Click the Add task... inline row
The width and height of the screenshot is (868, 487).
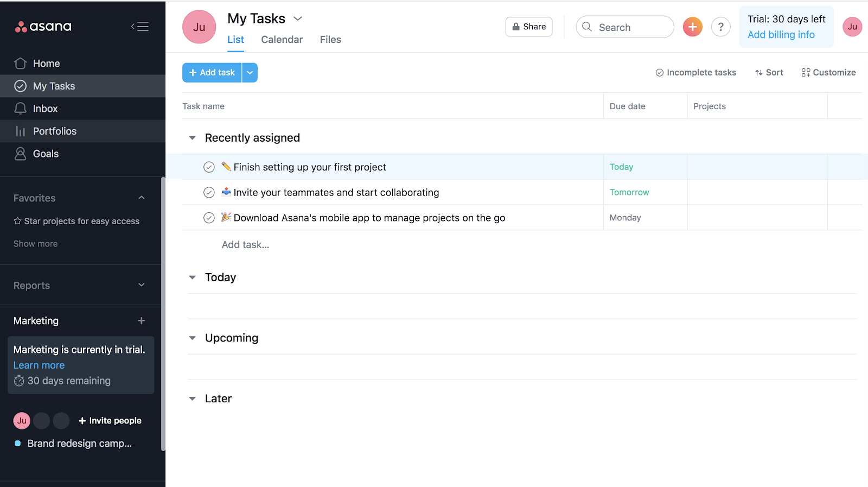[245, 245]
